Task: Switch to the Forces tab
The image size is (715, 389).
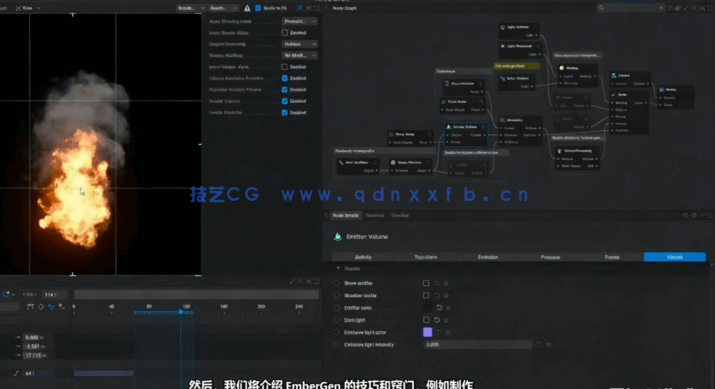Action: pos(612,257)
